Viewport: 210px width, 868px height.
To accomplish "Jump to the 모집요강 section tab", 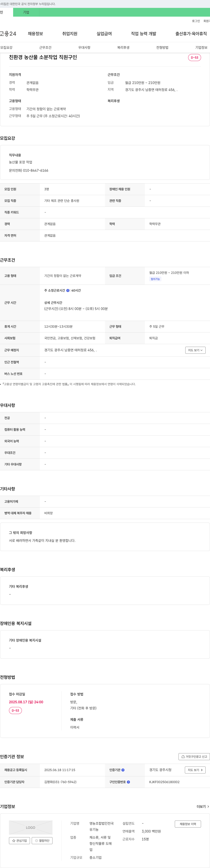I will pyautogui.click(x=6, y=47).
